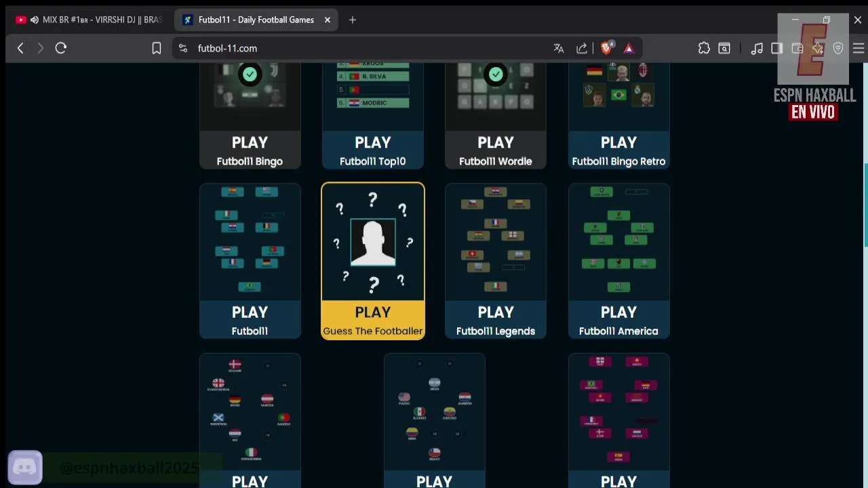Click the forward navigation arrow
The image size is (868, 488).
click(x=40, y=48)
